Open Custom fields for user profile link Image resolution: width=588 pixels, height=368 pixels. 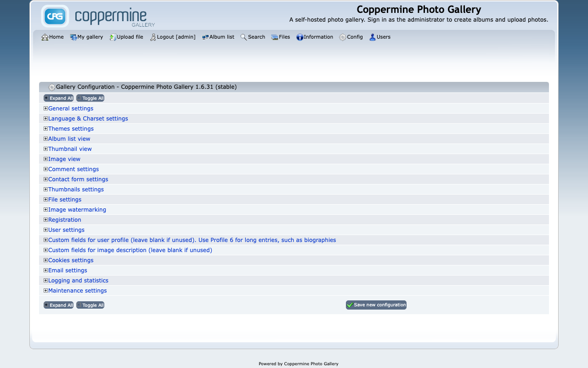point(192,240)
